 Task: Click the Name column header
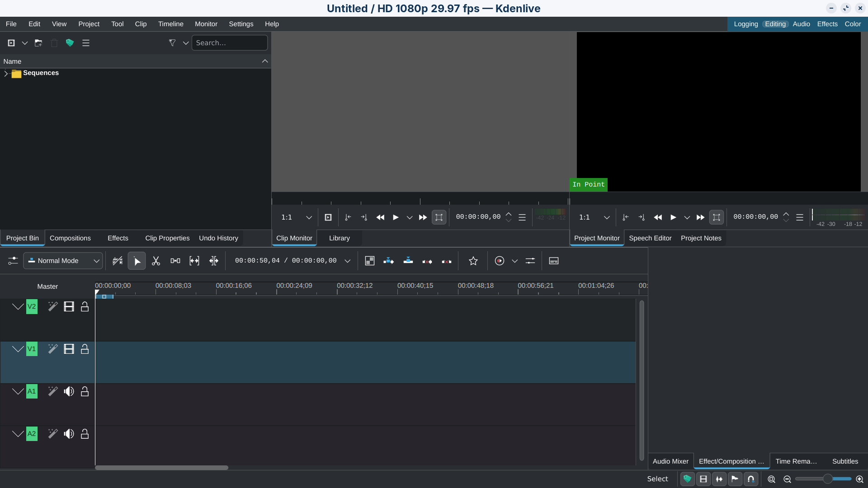click(x=136, y=61)
